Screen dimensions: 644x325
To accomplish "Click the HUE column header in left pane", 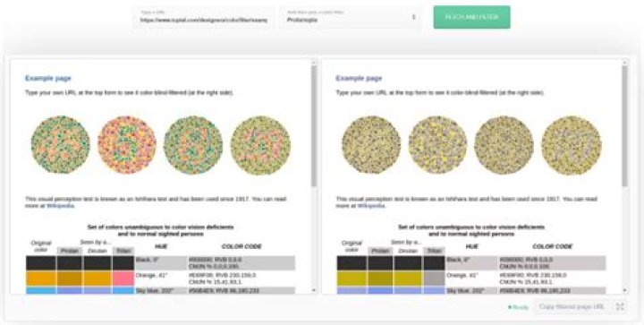I will (161, 246).
